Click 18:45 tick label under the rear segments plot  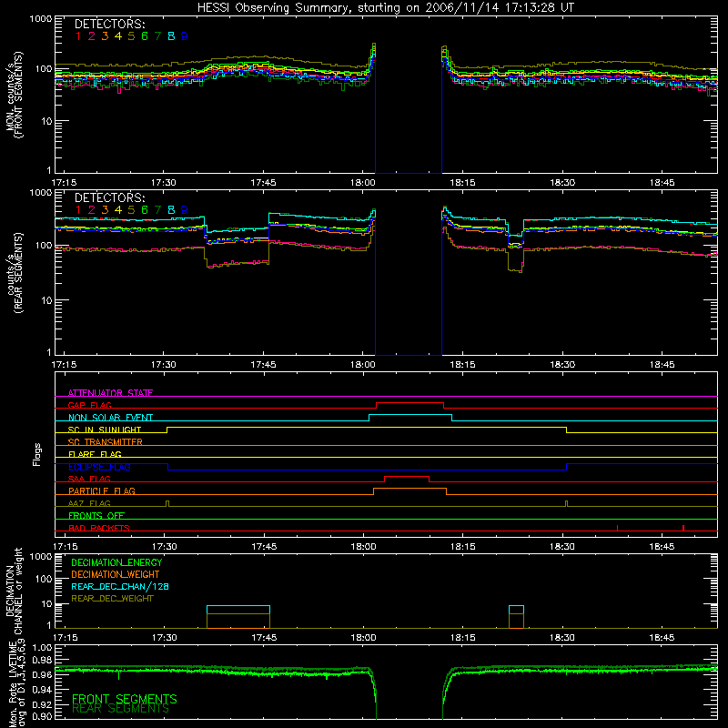(662, 365)
